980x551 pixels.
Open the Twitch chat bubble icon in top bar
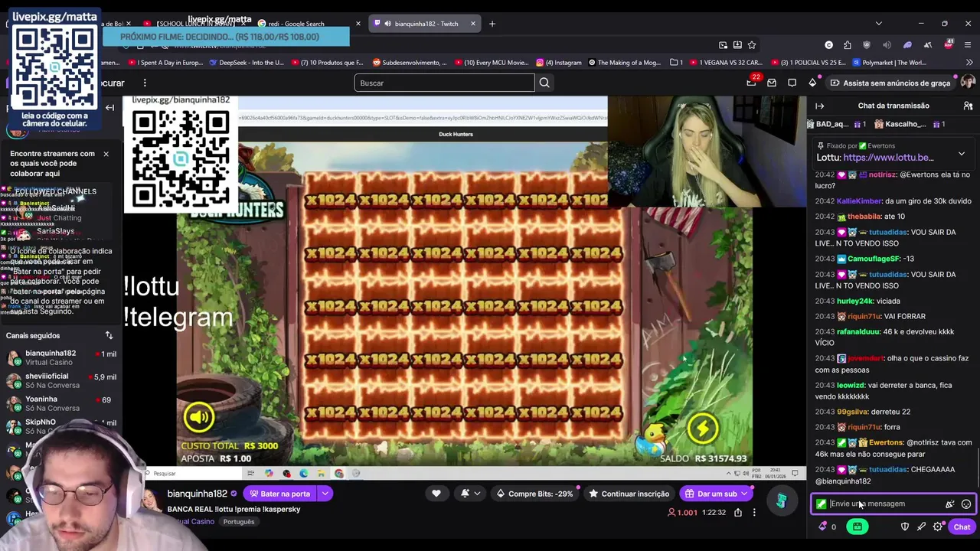792,83
